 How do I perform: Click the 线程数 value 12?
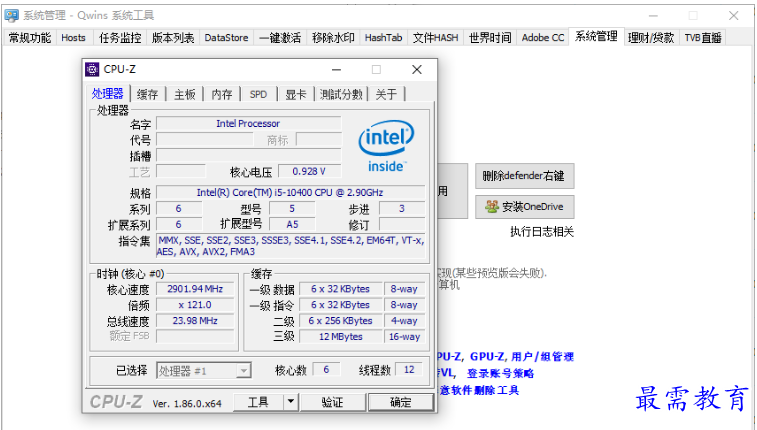[x=409, y=370]
